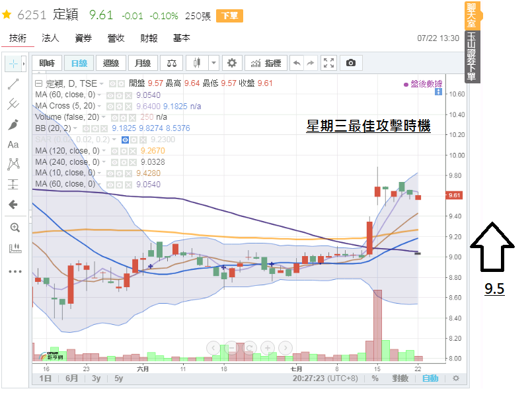Click the candlestick chart style icon
This screenshot has width=532, height=397.
coord(197,63)
